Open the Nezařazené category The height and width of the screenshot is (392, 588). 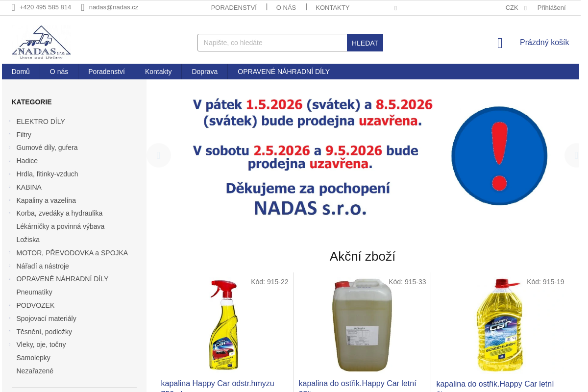pos(35,371)
